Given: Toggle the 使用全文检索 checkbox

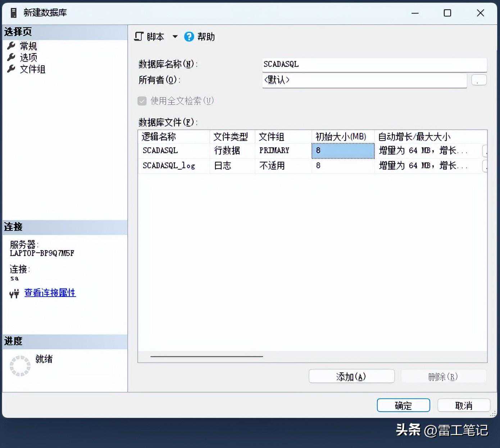Looking at the screenshot, I should coord(142,101).
